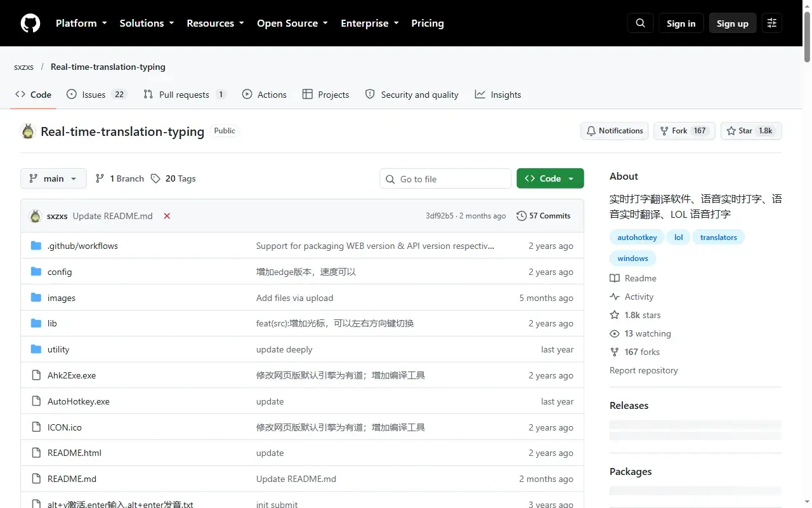Switch to the Pull requests tab
The width and height of the screenshot is (812, 508).
185,95
